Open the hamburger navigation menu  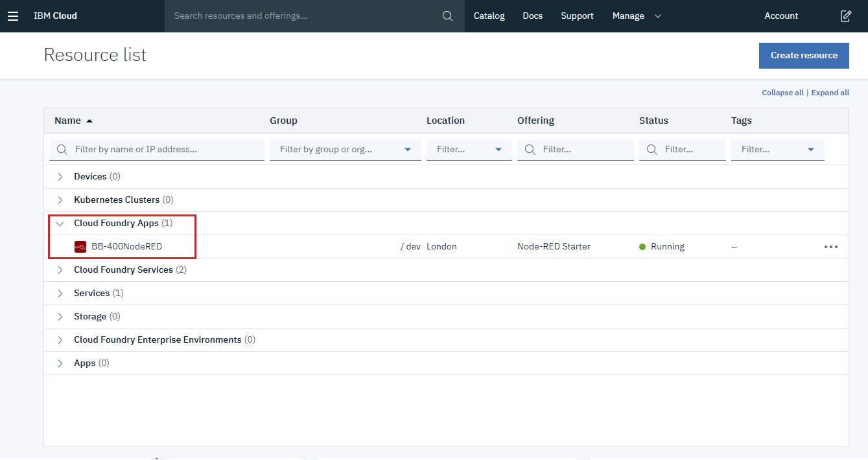(13, 16)
